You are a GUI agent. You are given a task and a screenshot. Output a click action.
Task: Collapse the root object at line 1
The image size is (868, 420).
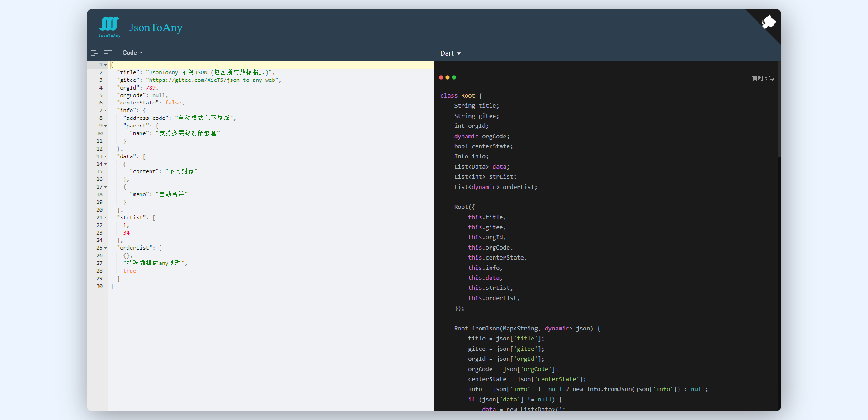point(106,65)
